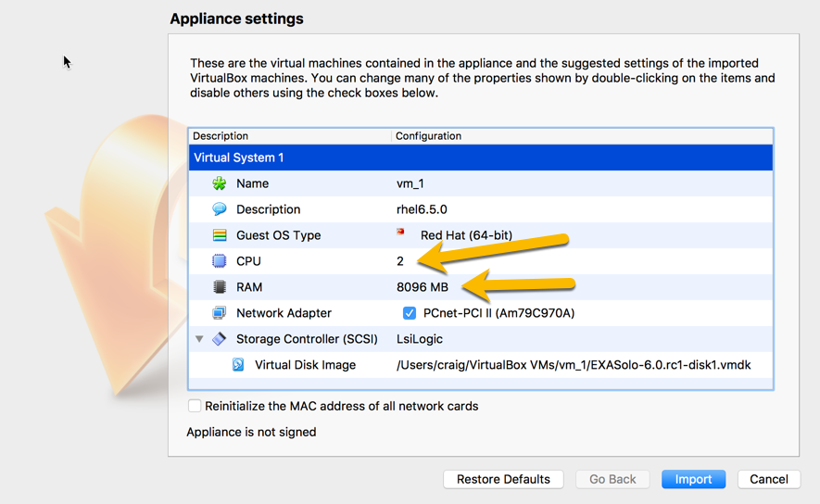Click the green Name row icon
The width and height of the screenshot is (820, 504).
coord(219,183)
